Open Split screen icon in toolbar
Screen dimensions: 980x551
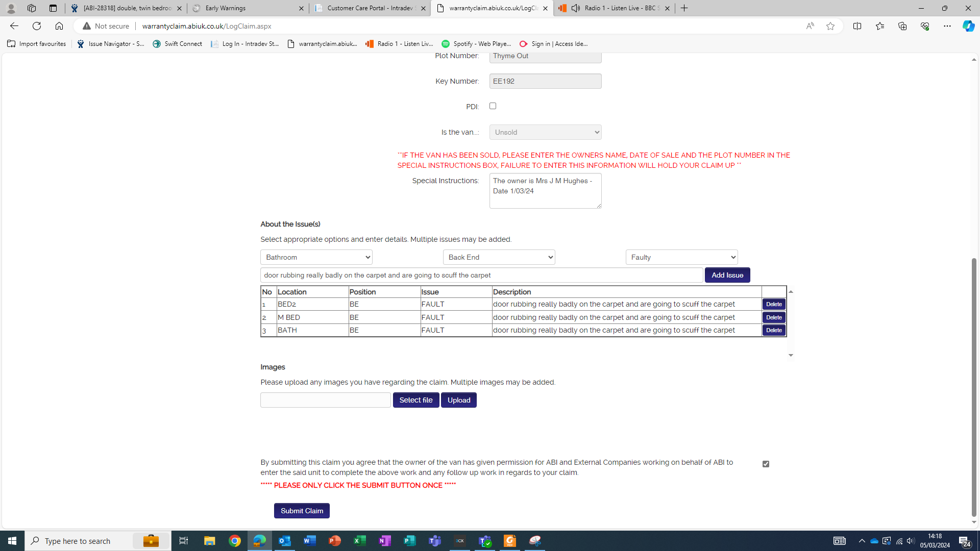857,26
